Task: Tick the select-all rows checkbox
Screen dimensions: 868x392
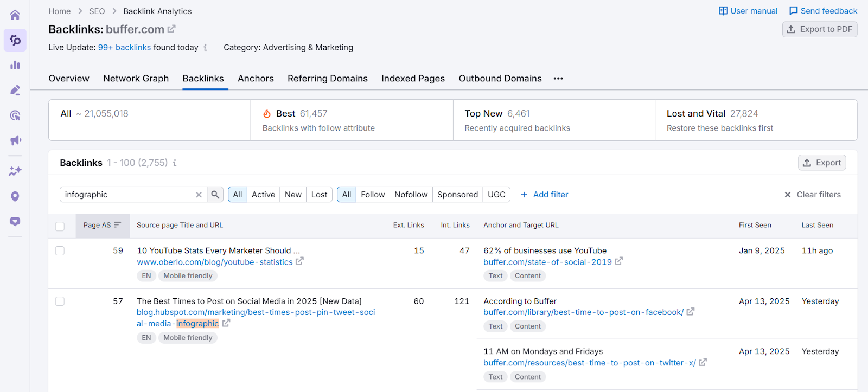Action: pos(60,226)
